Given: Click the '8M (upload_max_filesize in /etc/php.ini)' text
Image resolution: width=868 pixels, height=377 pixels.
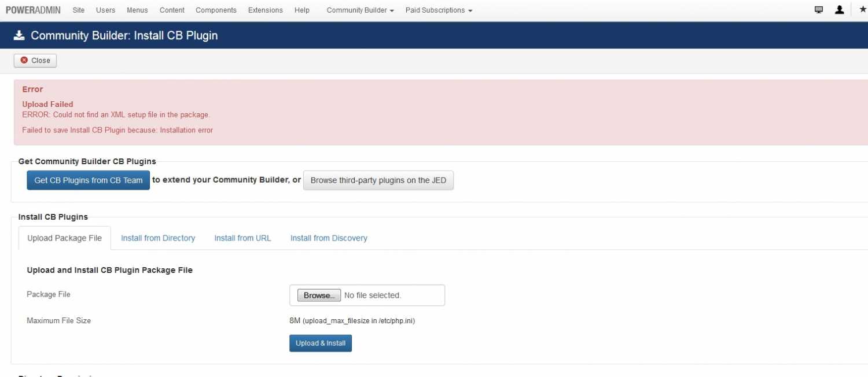Looking at the screenshot, I should tap(352, 320).
